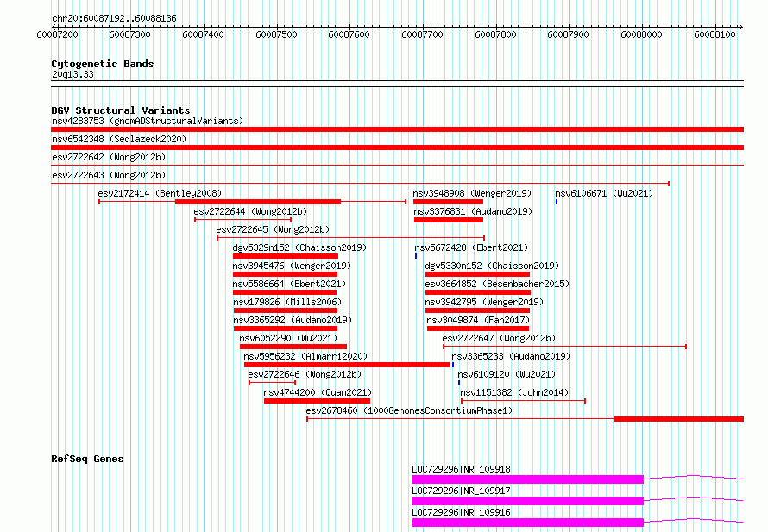Open the esv2722643 (Wong2012b) variant label
The height and width of the screenshot is (532, 768).
[109, 175]
